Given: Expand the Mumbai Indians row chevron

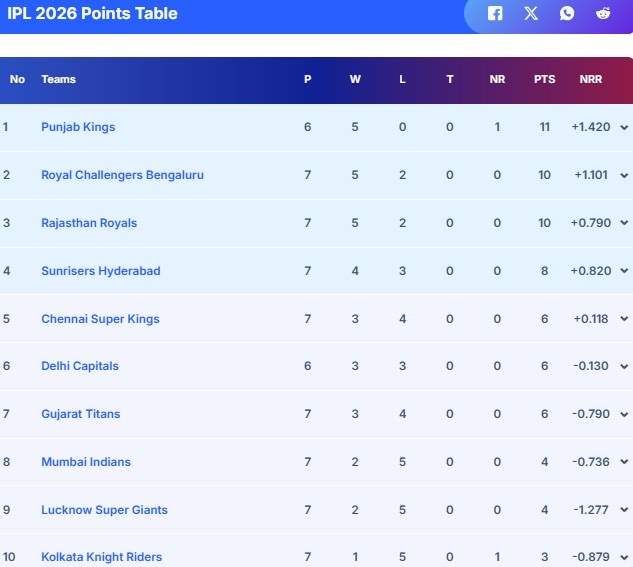Looking at the screenshot, I should (624, 462).
